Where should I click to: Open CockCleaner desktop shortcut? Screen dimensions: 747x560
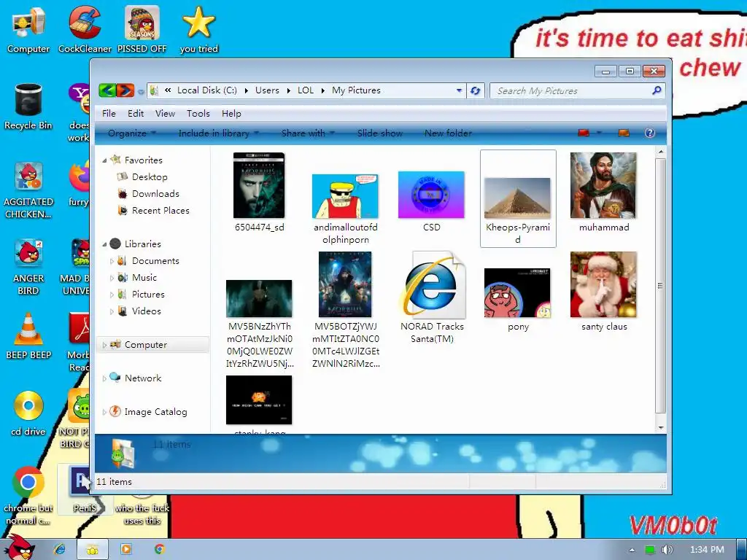[85, 30]
